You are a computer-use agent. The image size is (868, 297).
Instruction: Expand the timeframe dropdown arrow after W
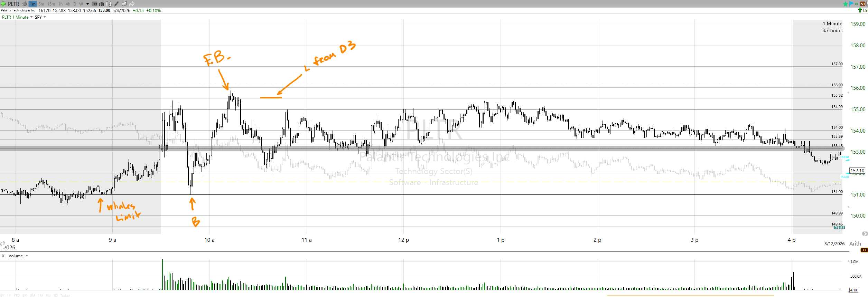pyautogui.click(x=87, y=4)
